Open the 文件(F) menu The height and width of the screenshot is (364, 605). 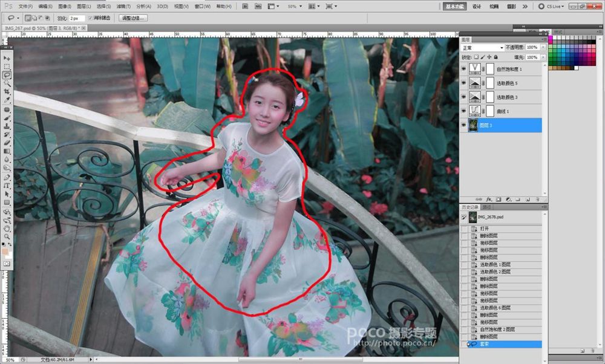[25, 6]
